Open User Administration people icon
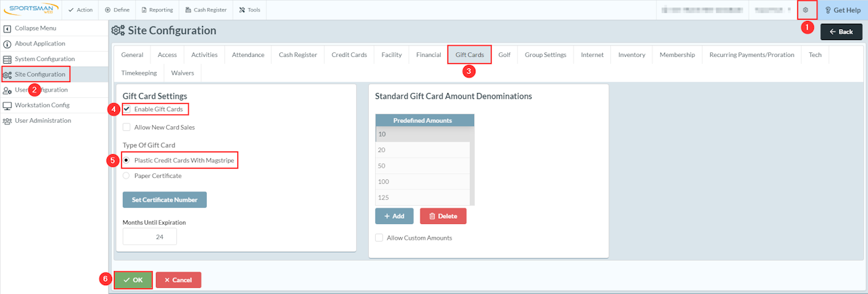Image resolution: width=868 pixels, height=294 pixels. coord(7,121)
